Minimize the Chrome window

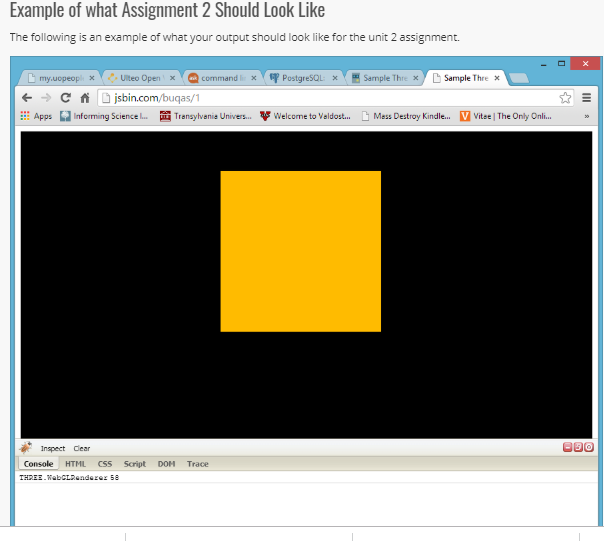pos(544,64)
